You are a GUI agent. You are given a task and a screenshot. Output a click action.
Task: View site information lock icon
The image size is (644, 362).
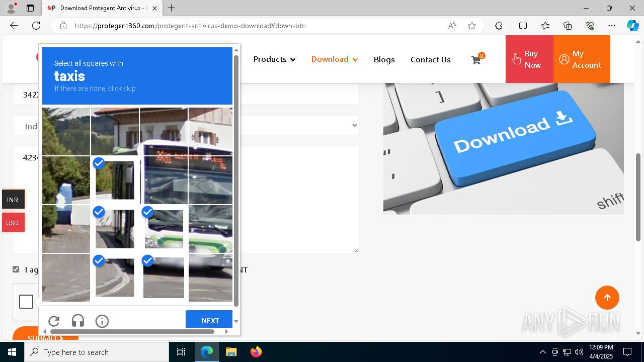[x=63, y=26]
